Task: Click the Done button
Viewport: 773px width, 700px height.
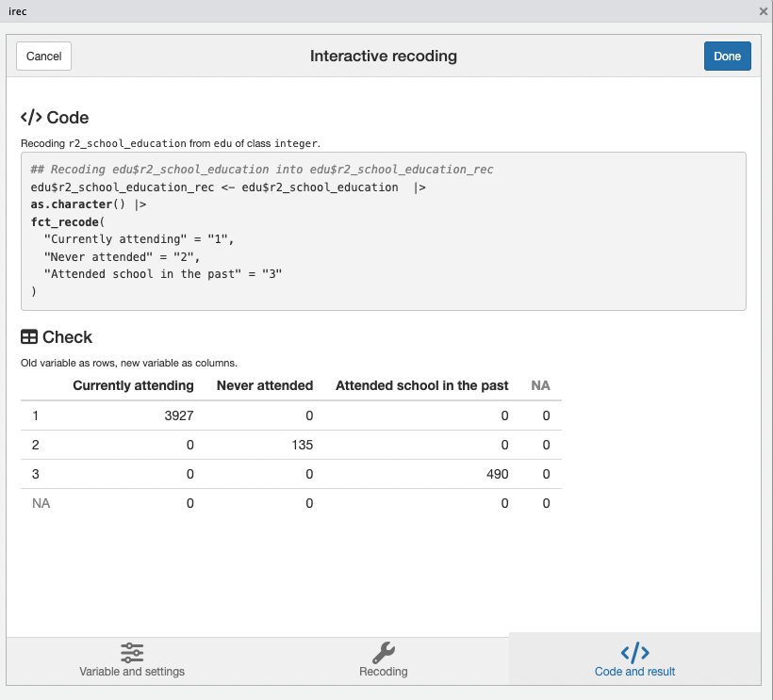Action: click(727, 56)
